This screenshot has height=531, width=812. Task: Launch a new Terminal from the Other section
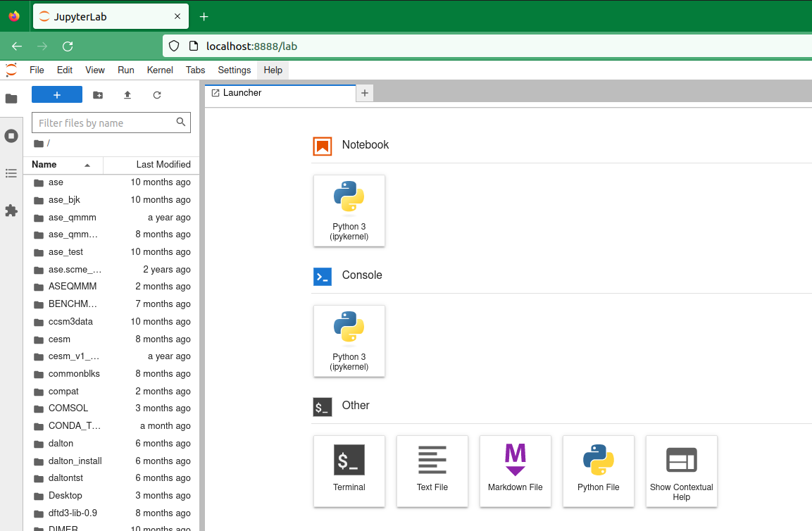point(349,471)
